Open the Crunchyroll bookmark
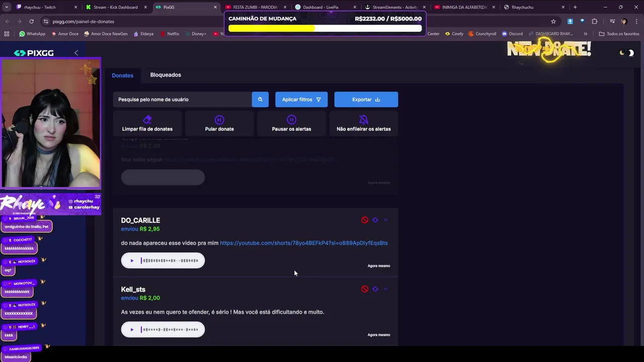 coord(482,34)
